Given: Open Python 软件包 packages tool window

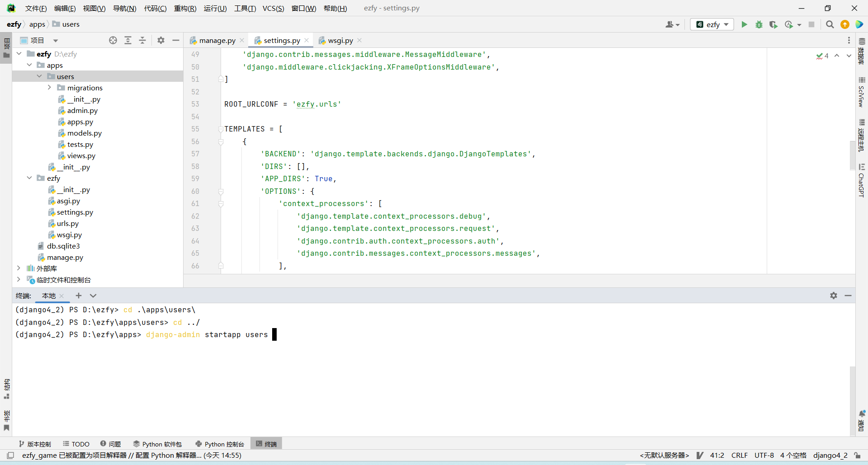Looking at the screenshot, I should (157, 444).
